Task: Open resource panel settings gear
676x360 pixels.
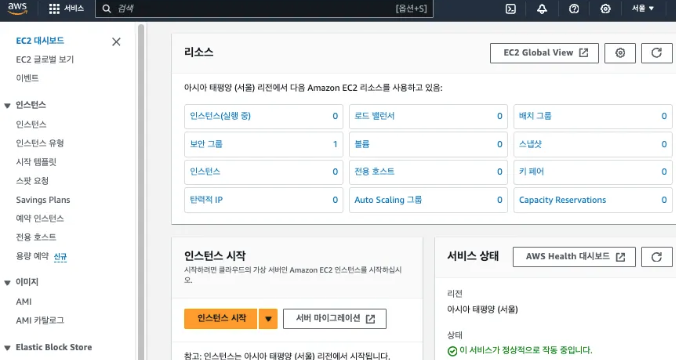Action: [x=620, y=53]
